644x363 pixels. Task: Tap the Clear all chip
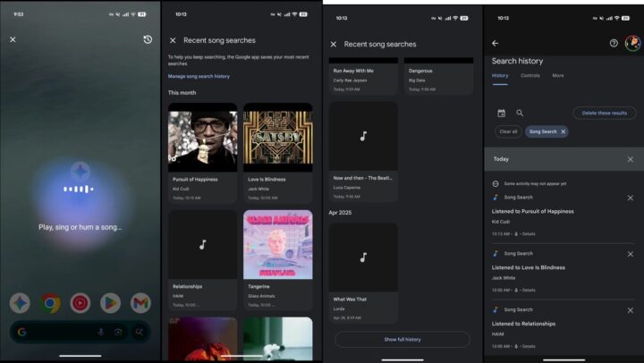[x=508, y=131]
